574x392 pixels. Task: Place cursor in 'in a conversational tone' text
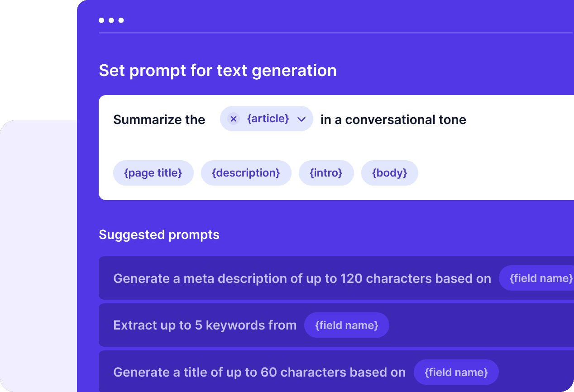(x=393, y=120)
